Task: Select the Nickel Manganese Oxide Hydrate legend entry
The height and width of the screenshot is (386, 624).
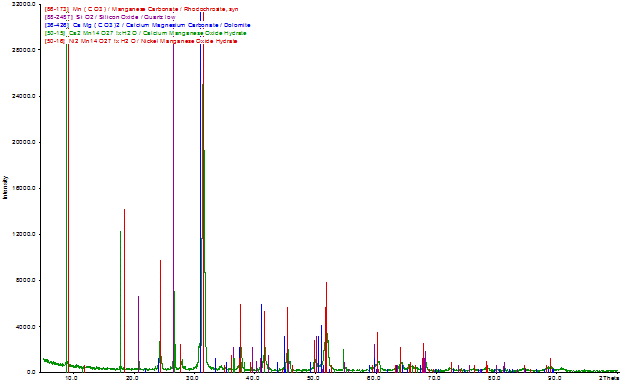Action: tap(141, 41)
